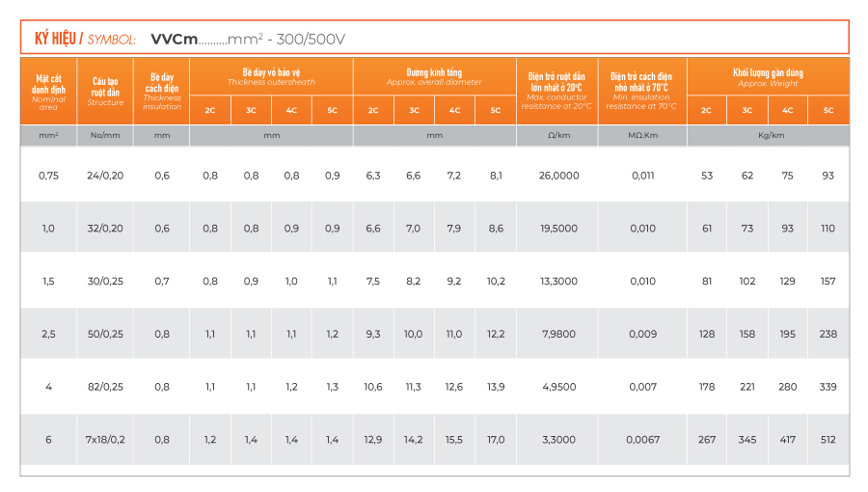This screenshot has width=868, height=492.
Task: Click the Min. insulation resistance header
Action: tap(641, 91)
